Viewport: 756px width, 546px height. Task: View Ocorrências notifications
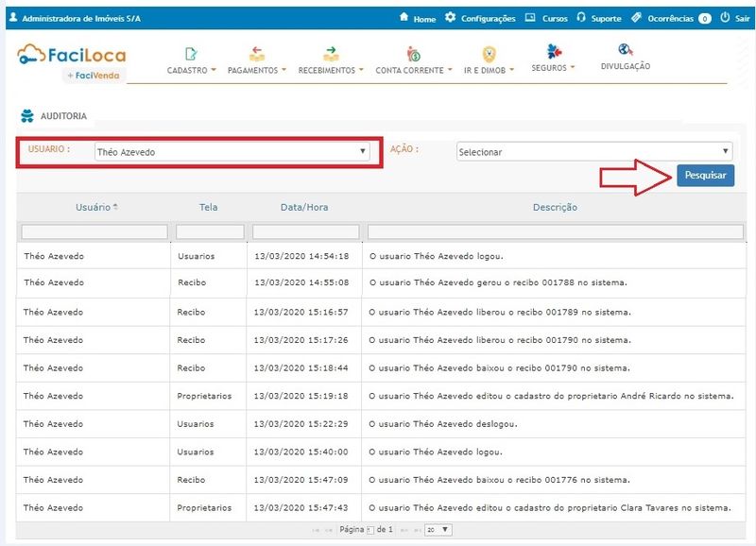click(670, 18)
